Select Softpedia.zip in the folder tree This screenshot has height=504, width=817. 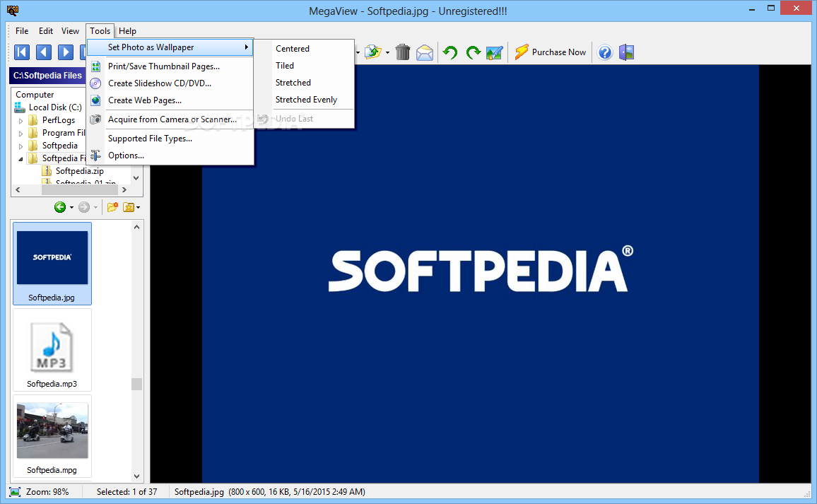pos(79,171)
